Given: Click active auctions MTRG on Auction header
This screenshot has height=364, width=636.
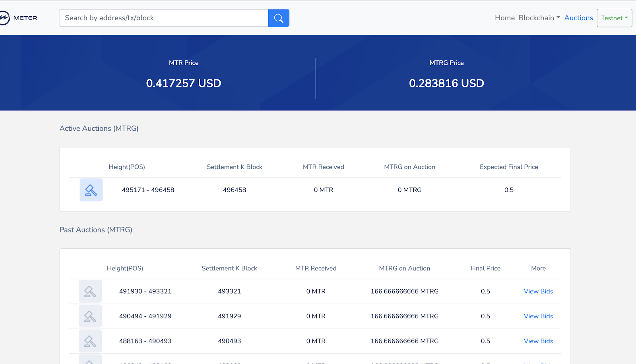Looking at the screenshot, I should [x=409, y=167].
